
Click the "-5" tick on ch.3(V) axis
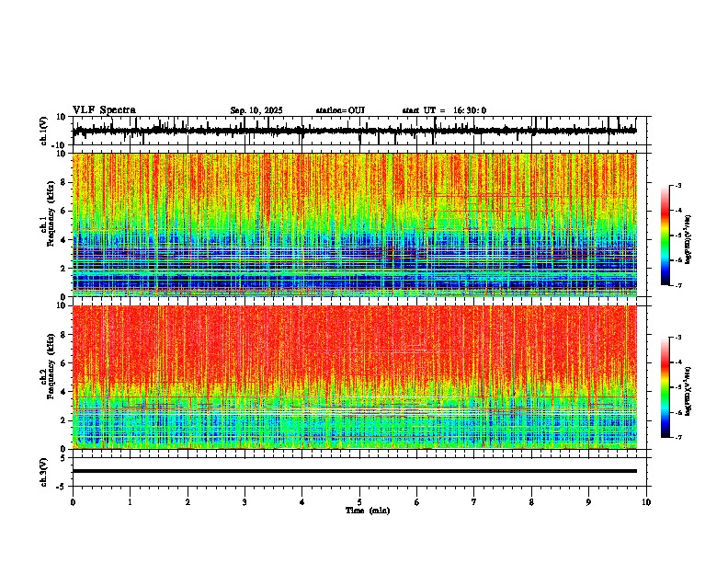click(x=63, y=487)
